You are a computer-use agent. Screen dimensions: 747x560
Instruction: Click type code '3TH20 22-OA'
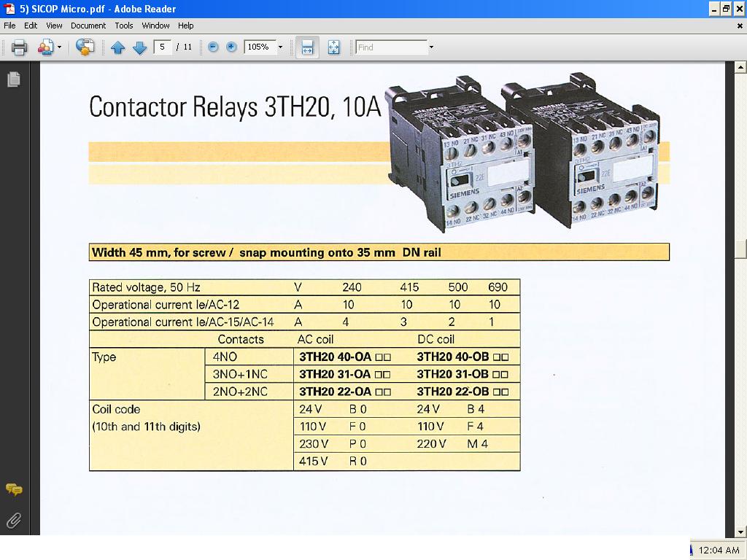click(x=336, y=392)
